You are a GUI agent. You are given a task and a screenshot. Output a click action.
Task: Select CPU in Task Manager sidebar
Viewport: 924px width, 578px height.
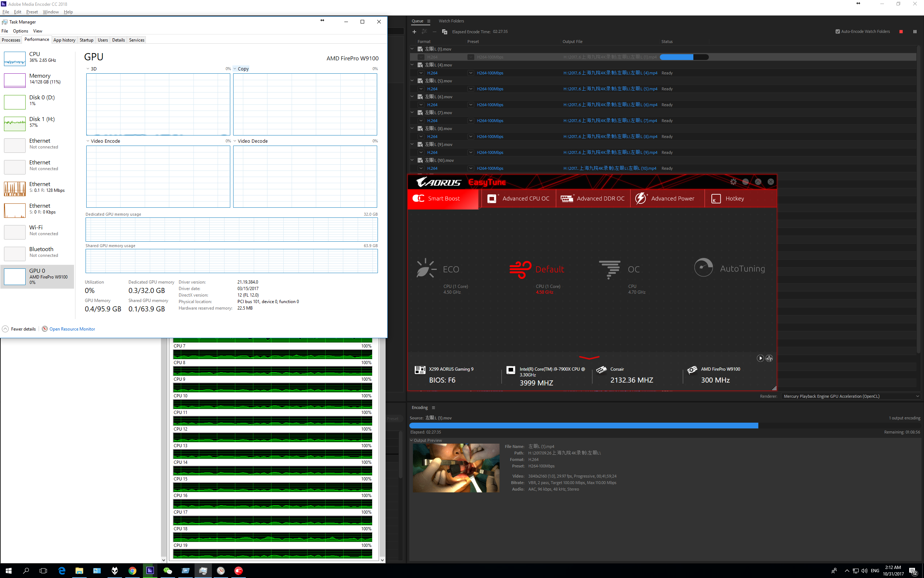click(x=37, y=58)
